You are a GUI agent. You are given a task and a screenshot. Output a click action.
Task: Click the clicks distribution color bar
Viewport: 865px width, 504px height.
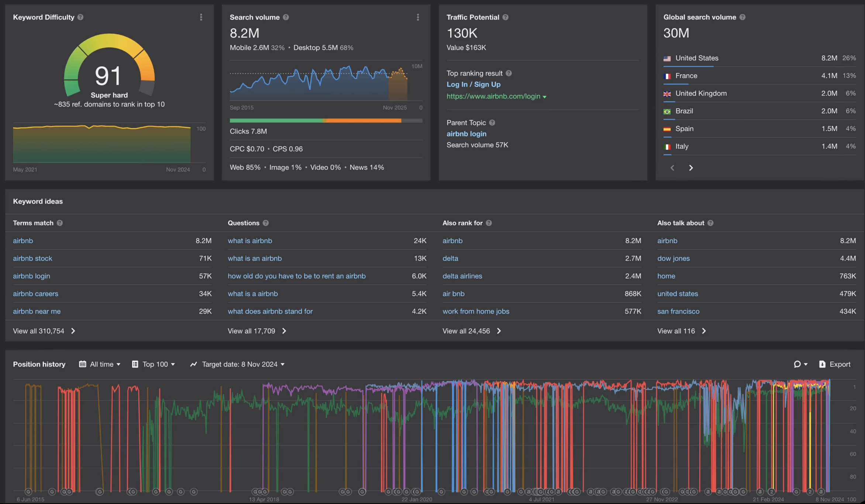click(326, 121)
